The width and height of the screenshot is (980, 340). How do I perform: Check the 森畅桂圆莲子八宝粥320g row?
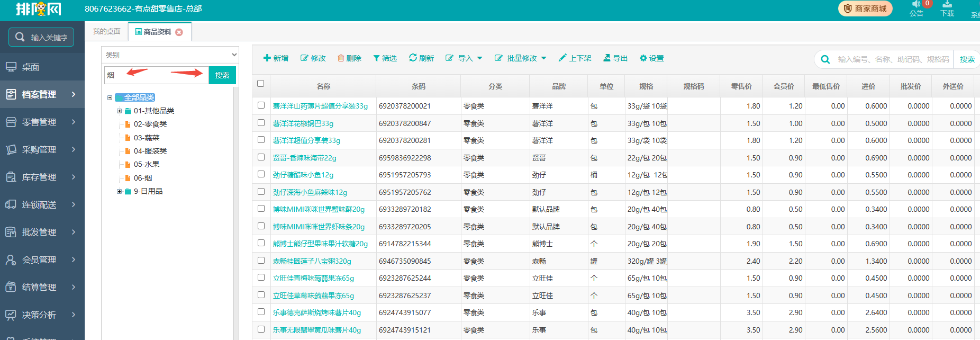(261, 260)
